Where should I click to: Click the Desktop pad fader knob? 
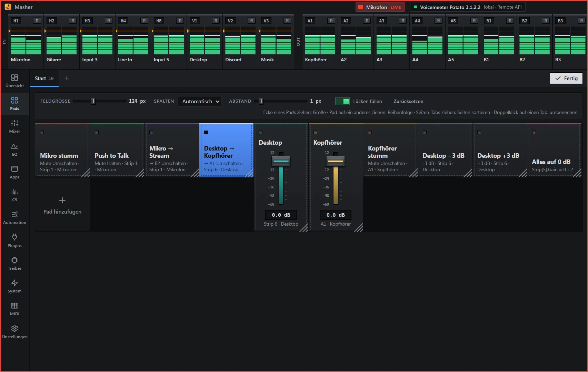281,161
